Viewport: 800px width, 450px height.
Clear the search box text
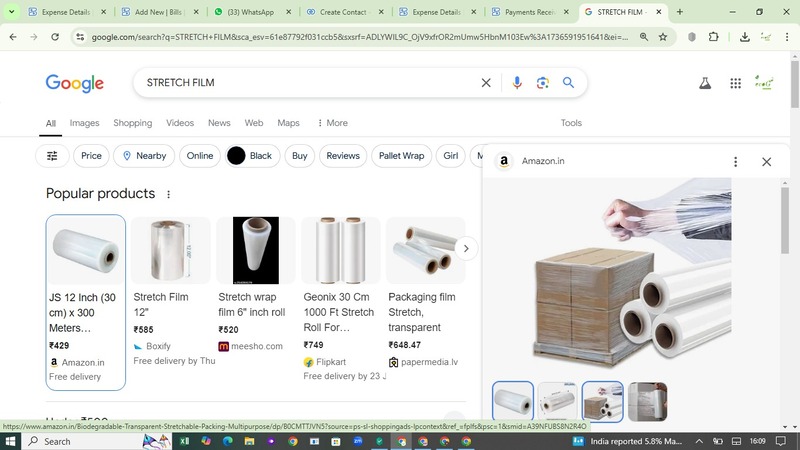(486, 83)
